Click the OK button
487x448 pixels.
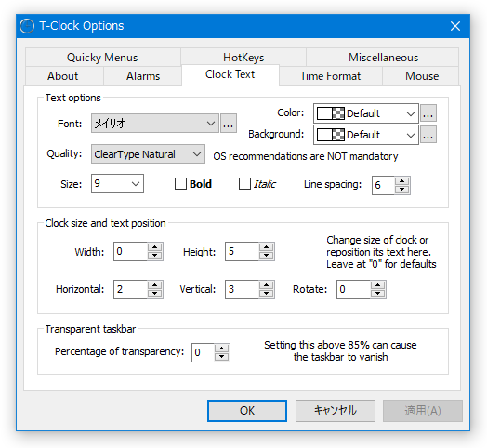pyautogui.click(x=247, y=411)
